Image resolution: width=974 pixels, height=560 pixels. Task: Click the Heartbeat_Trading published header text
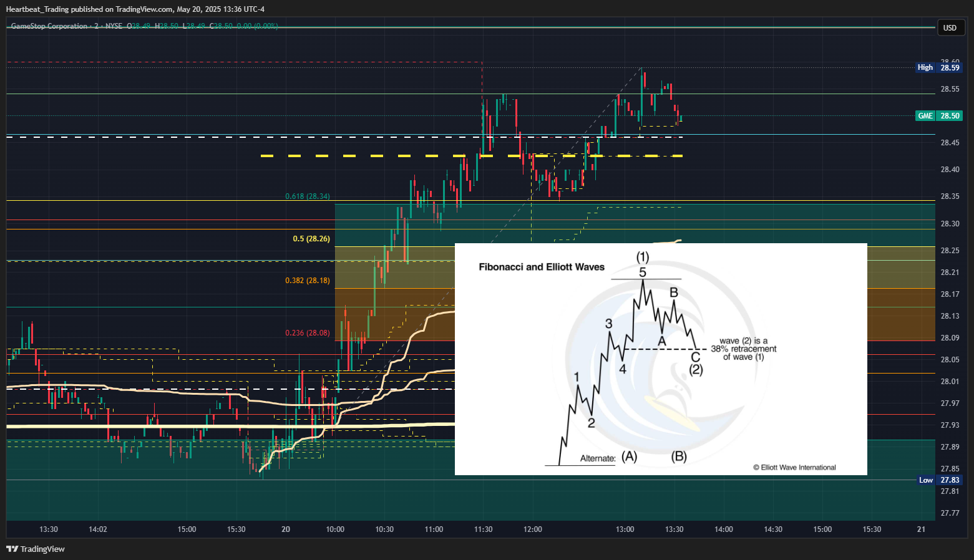(x=135, y=9)
